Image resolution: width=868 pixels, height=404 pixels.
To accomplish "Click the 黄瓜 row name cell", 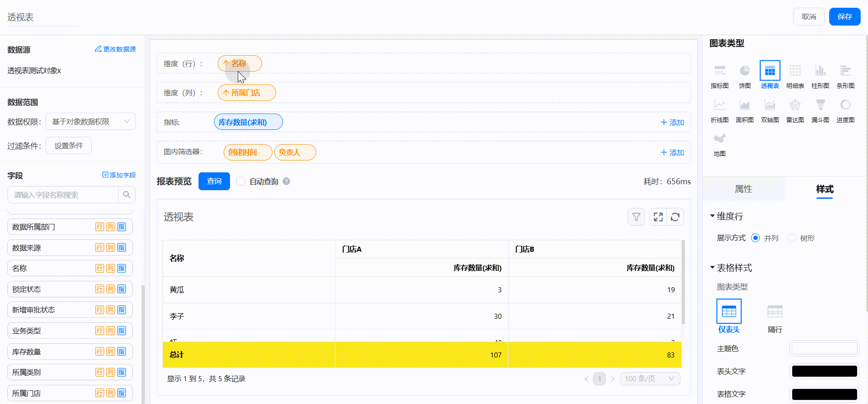I will click(249, 290).
